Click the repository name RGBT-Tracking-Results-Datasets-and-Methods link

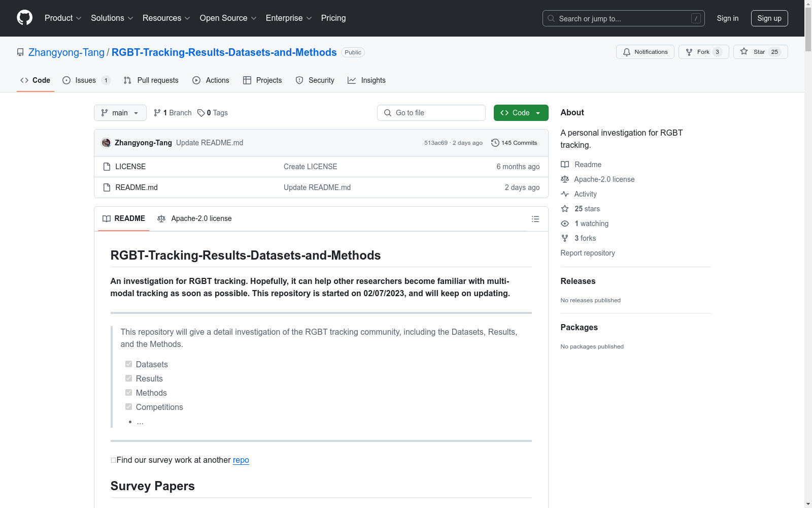(x=224, y=52)
